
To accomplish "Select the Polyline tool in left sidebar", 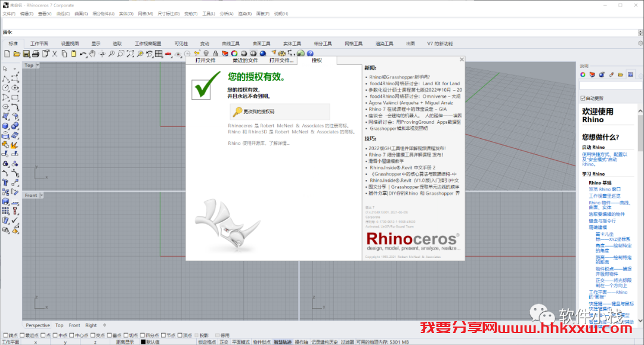I will [5, 78].
